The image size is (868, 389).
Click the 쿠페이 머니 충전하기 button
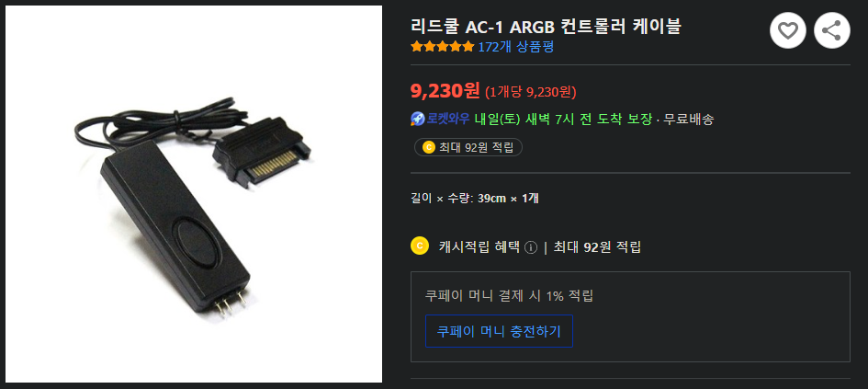(x=499, y=331)
